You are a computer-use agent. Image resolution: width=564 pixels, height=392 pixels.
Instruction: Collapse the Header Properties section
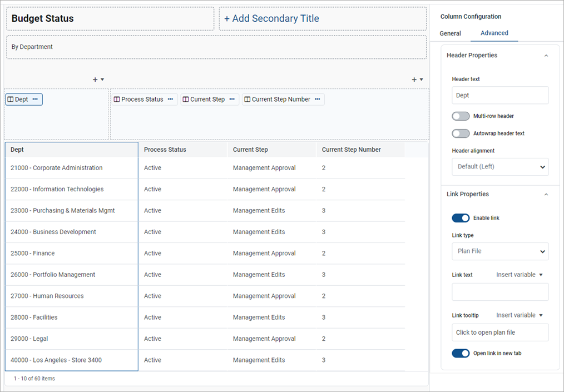tap(546, 56)
